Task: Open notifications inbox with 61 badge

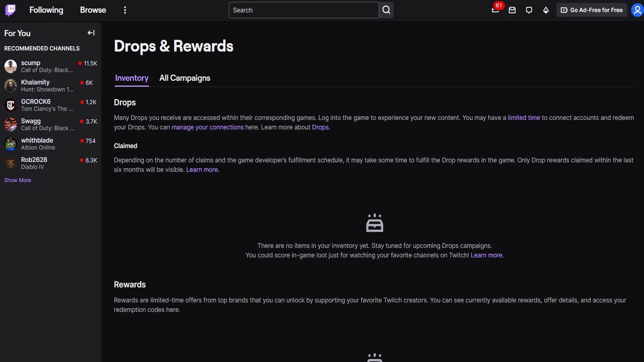Action: [495, 10]
